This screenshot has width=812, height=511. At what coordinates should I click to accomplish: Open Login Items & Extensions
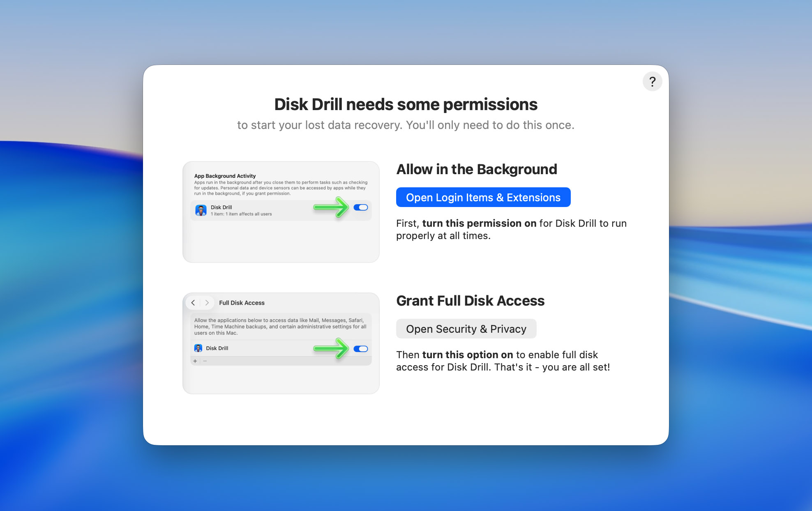tap(483, 197)
